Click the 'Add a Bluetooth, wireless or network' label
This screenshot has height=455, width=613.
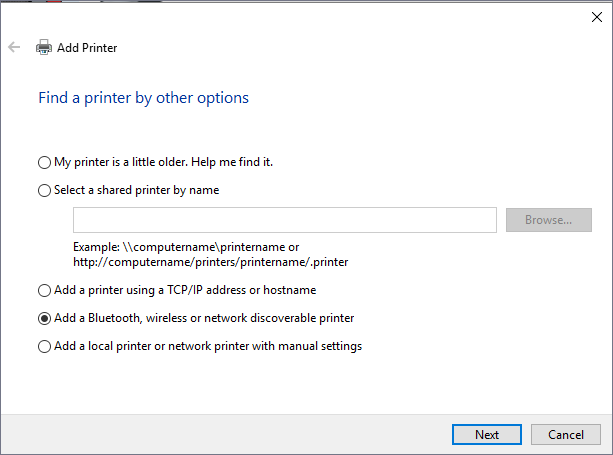(204, 319)
